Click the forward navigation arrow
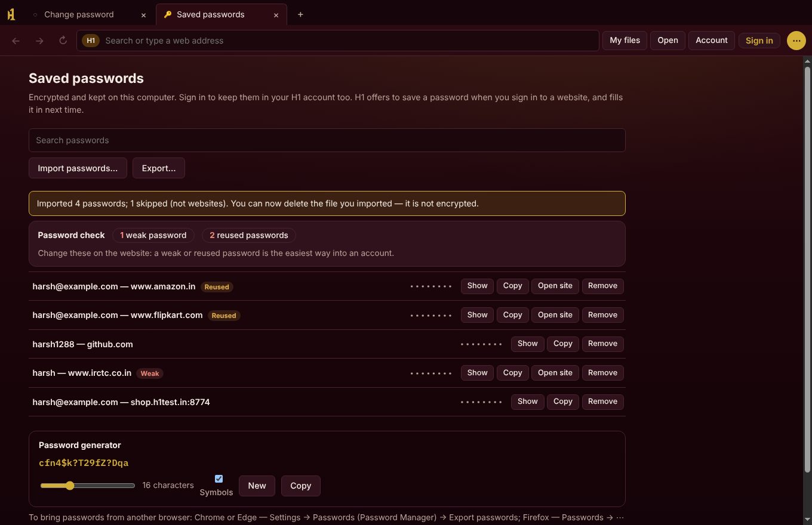 (x=39, y=41)
